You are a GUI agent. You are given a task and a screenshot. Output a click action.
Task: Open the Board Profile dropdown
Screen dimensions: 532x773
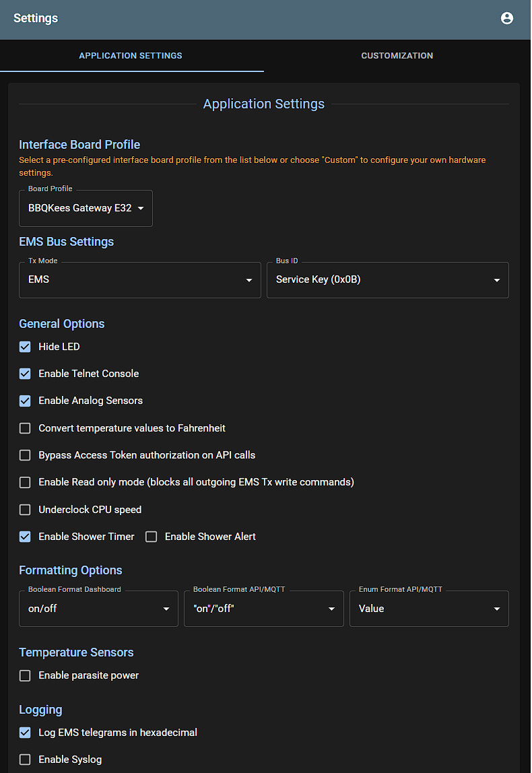tap(86, 209)
